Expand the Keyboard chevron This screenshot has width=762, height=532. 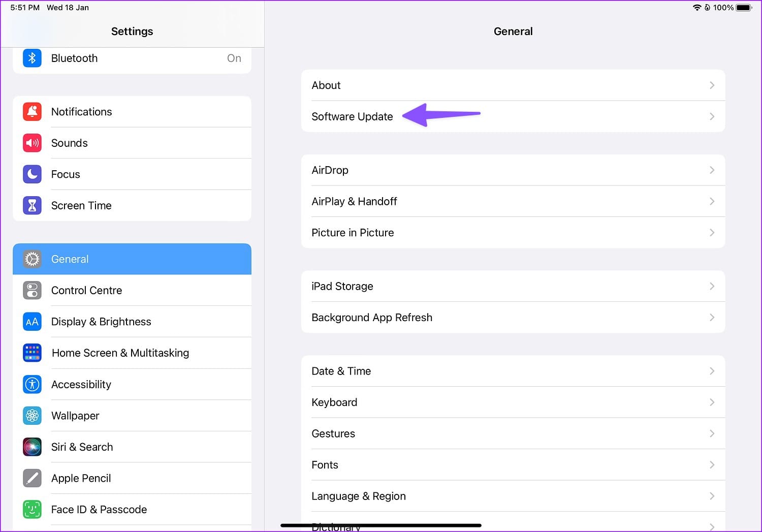(x=712, y=402)
